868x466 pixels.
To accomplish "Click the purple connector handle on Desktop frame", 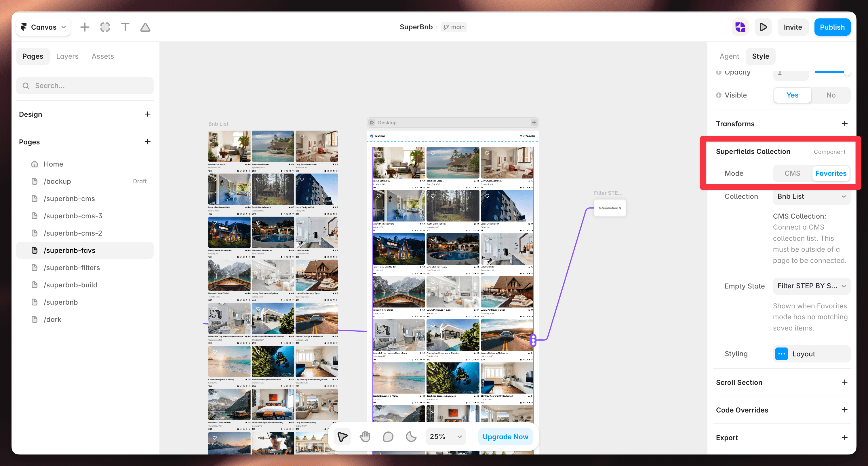I will (533, 340).
